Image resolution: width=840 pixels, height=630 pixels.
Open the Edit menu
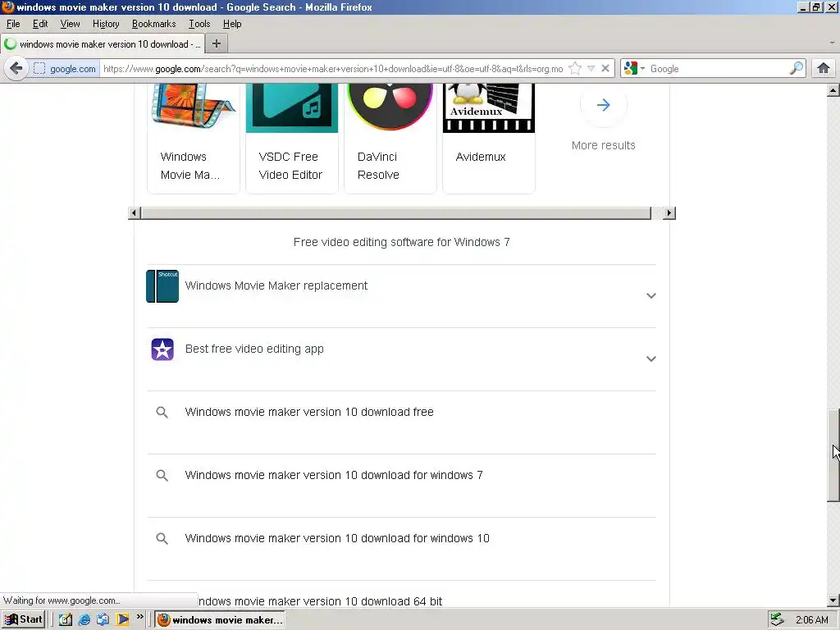point(40,24)
